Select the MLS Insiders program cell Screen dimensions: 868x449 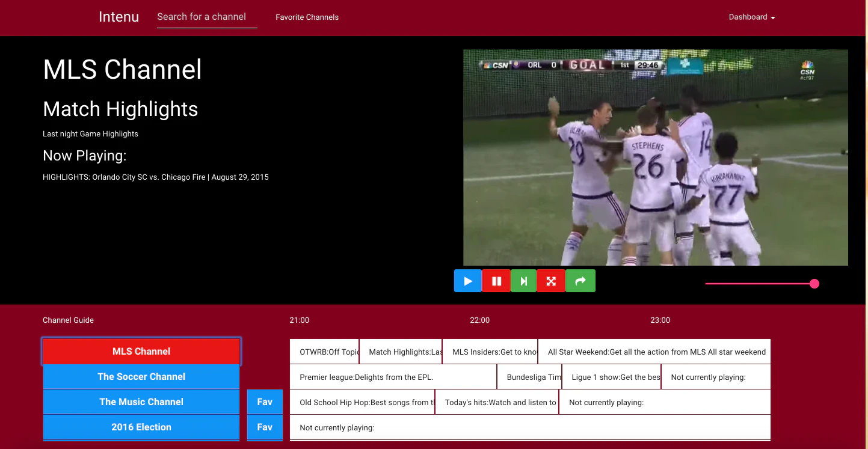pos(490,352)
